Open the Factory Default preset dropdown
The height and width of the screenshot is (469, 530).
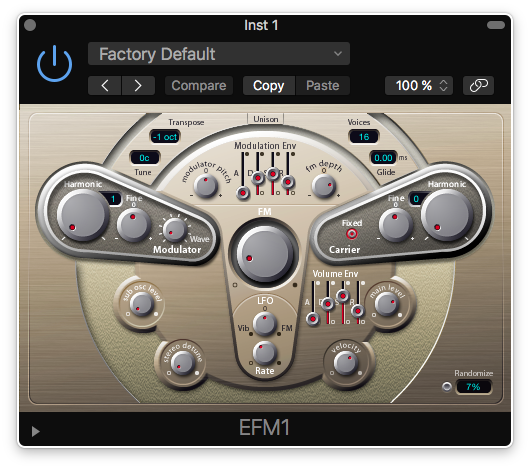219,54
